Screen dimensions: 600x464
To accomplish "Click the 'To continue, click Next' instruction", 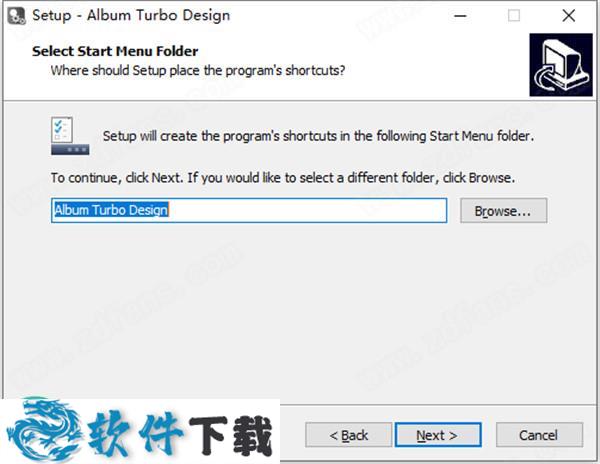I will [283, 178].
